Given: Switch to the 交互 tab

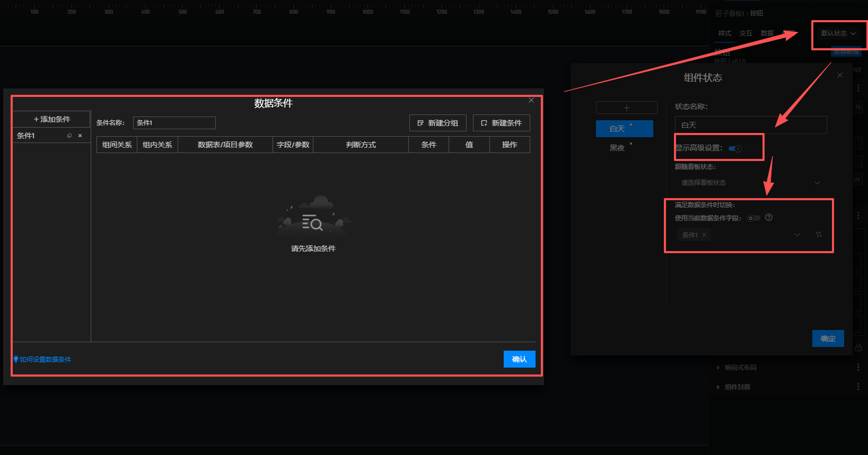Looking at the screenshot, I should click(746, 33).
